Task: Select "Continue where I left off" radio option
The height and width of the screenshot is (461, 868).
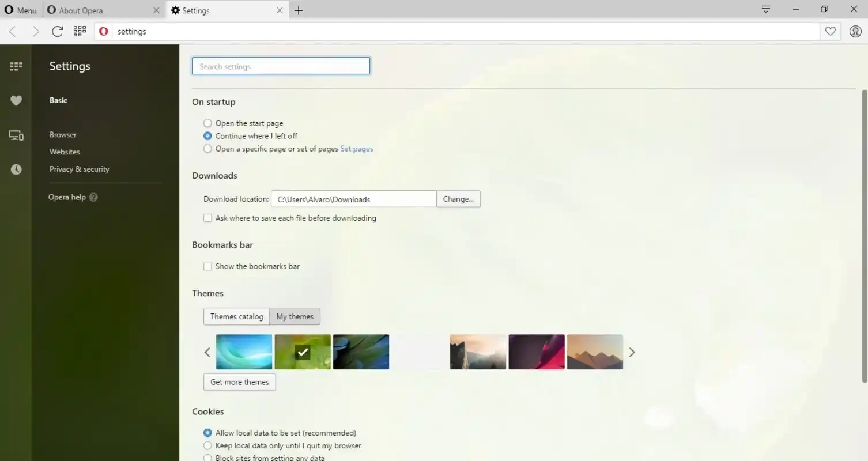Action: 207,136
